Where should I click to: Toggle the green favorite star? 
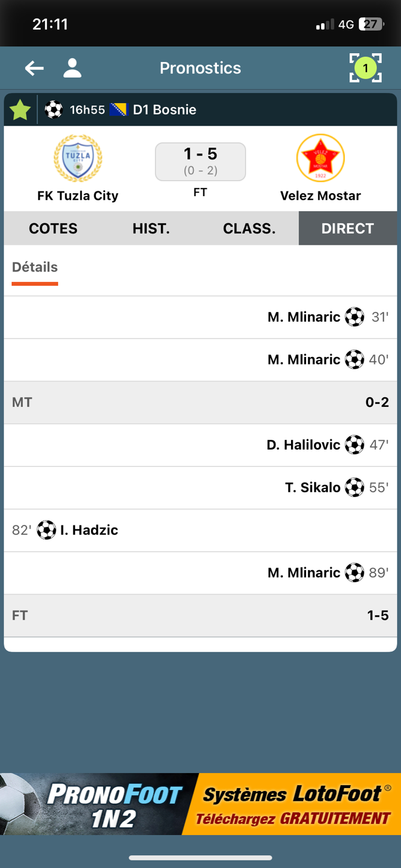20,109
